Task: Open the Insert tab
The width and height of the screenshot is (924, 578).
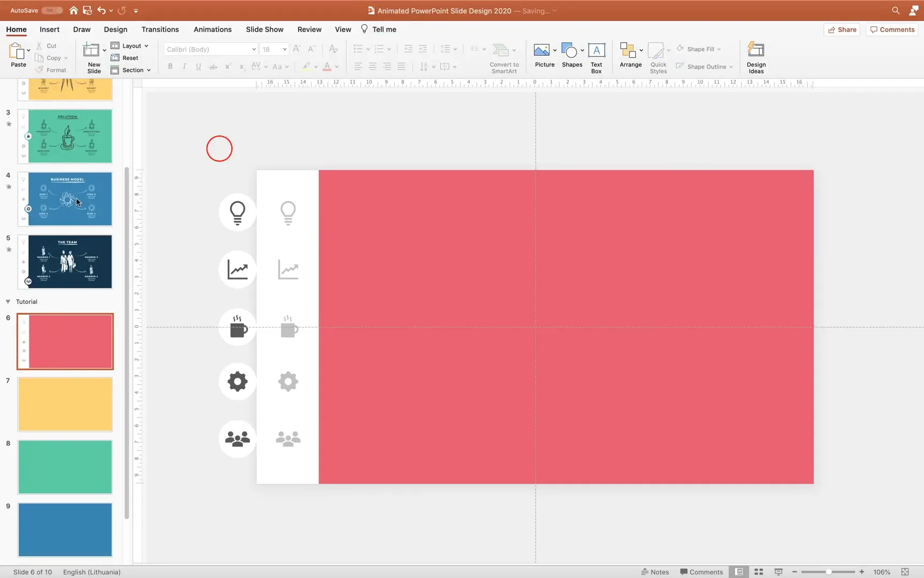Action: [x=49, y=29]
